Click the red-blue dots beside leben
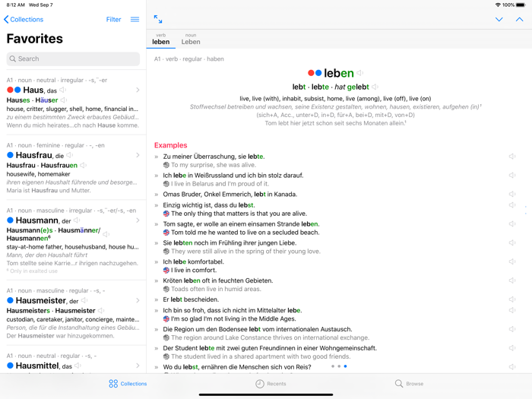This screenshot has width=532, height=399. [x=315, y=73]
